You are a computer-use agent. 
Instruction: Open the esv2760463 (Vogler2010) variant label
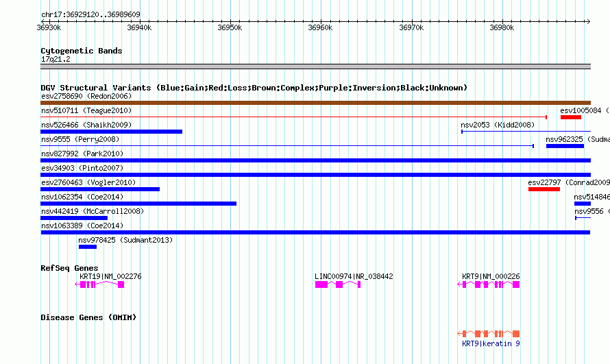point(88,182)
